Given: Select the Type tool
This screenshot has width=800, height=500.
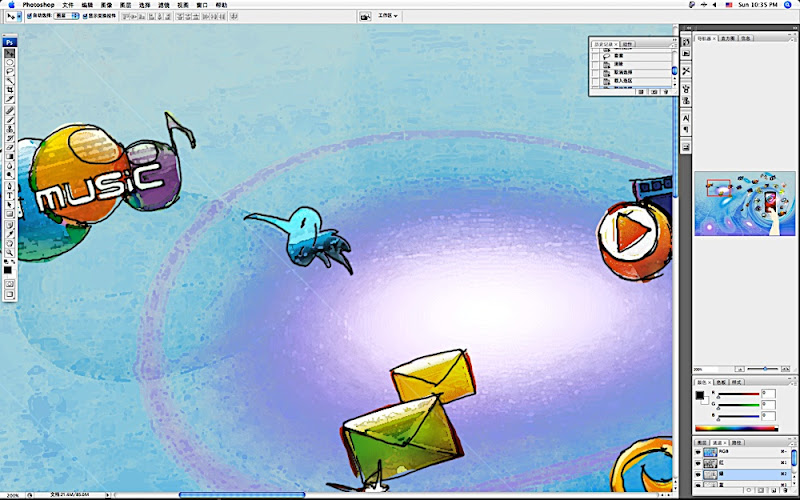Looking at the screenshot, I should coord(10,195).
